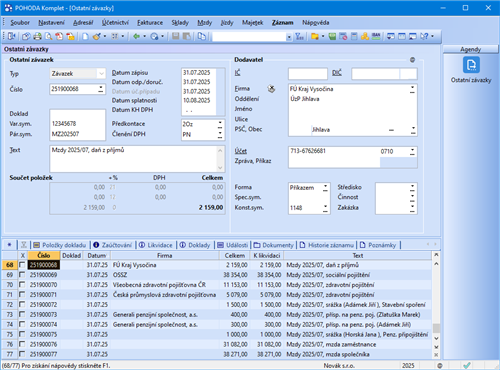Viewport: 500px width, 370px height.
Task: Click the Text field scroll down arrow
Action: point(220,168)
